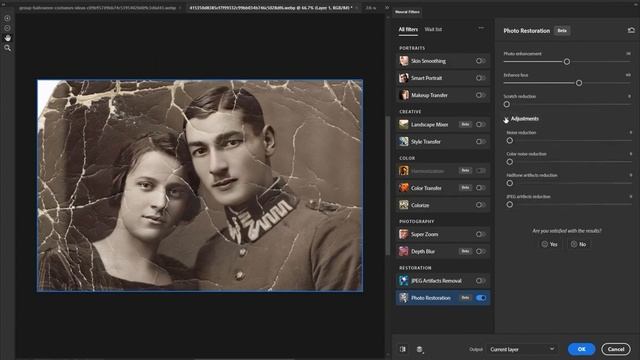Screen dimensions: 640x360
Task: Select the Neural Filters panel tab
Action: click(407, 12)
